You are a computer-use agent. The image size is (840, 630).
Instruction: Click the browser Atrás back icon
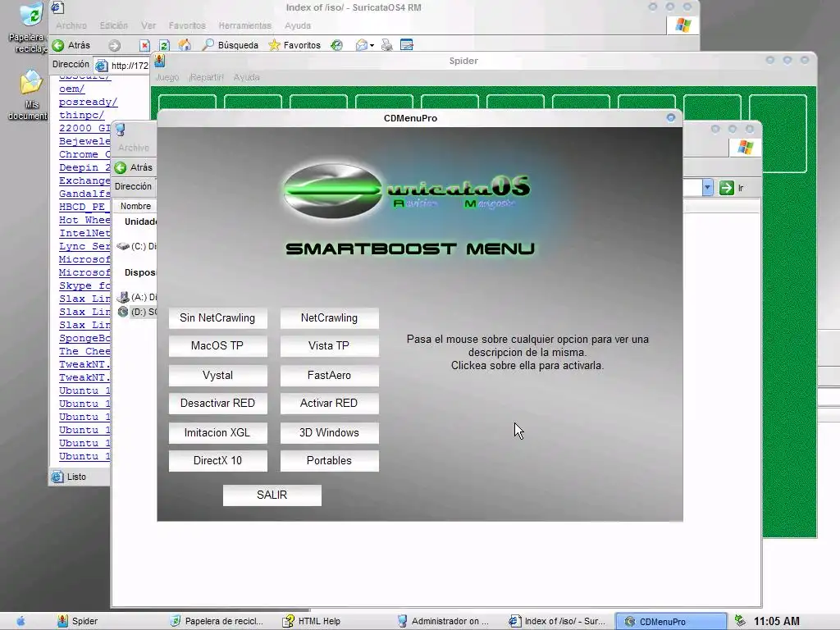tap(58, 46)
